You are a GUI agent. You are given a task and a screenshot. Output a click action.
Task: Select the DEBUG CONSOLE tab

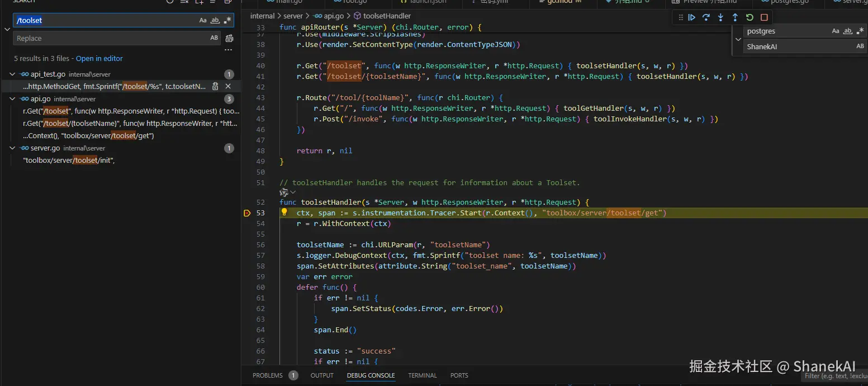tap(371, 375)
